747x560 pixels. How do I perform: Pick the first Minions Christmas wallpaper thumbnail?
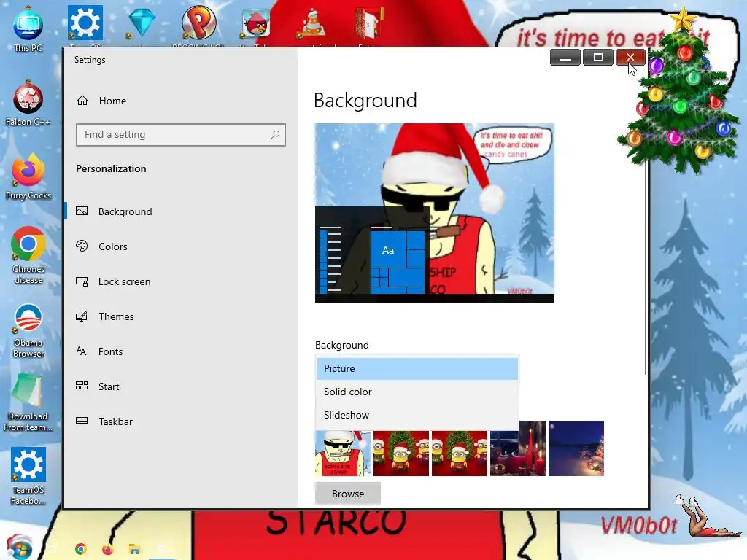[x=401, y=453]
